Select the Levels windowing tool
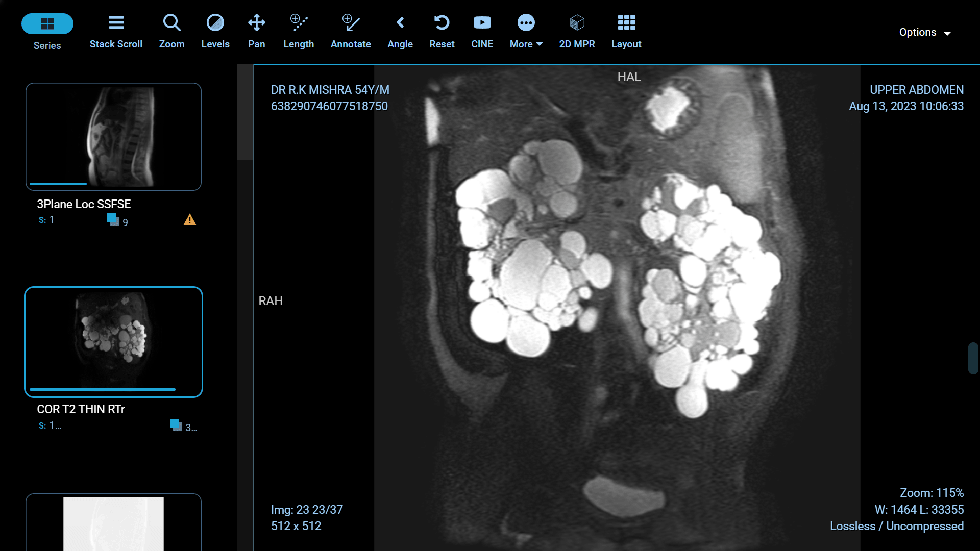This screenshot has width=980, height=551. (x=215, y=31)
